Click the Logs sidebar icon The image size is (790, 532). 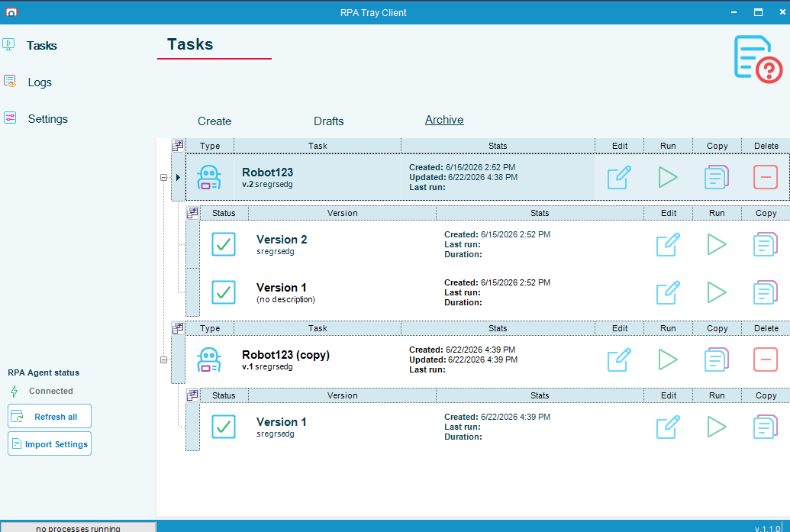click(x=10, y=81)
